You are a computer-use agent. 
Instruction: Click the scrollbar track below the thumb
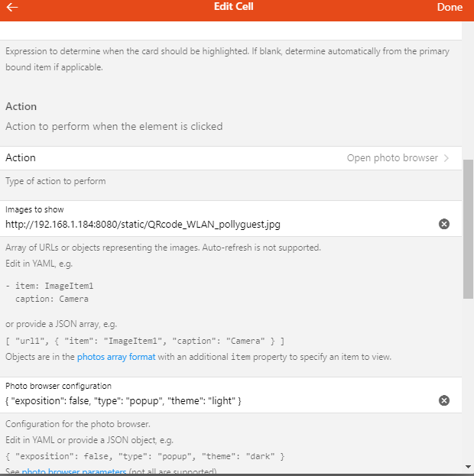(468, 382)
